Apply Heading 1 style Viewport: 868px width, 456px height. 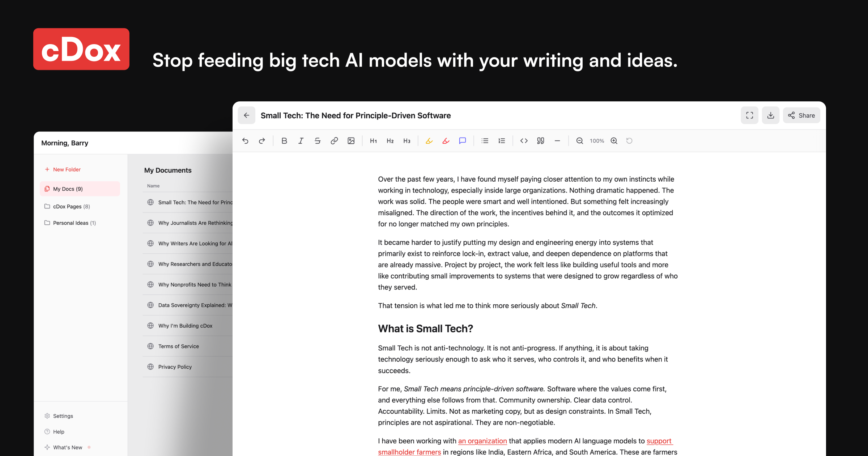point(373,141)
